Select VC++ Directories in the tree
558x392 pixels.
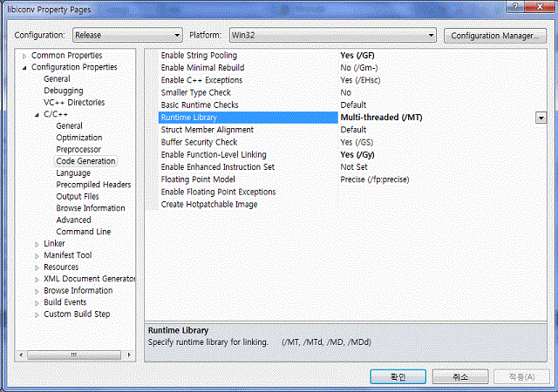point(74,103)
